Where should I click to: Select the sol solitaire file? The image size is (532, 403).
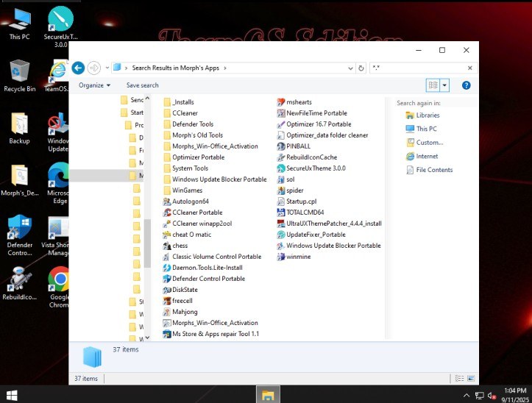coord(285,179)
